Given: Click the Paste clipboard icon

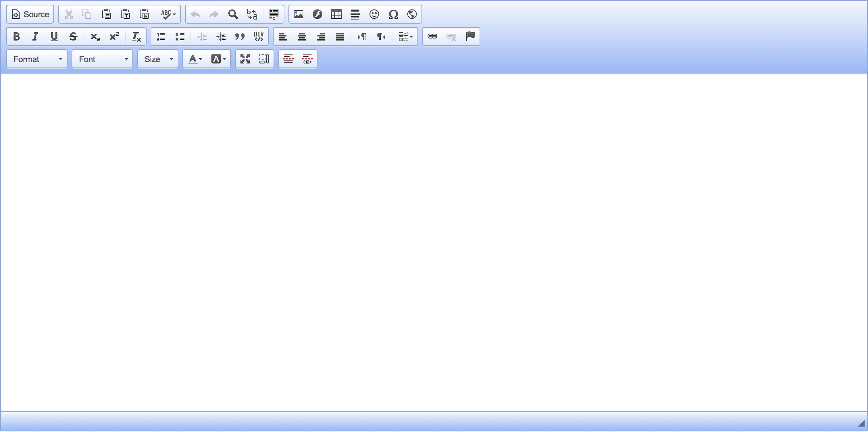Looking at the screenshot, I should 106,14.
